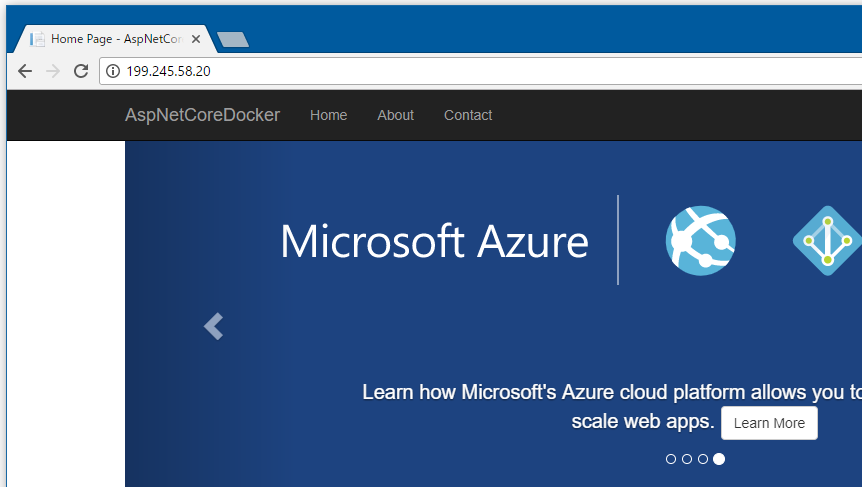Go to the Home nav link
Screen dimensions: 862x487
tap(328, 115)
